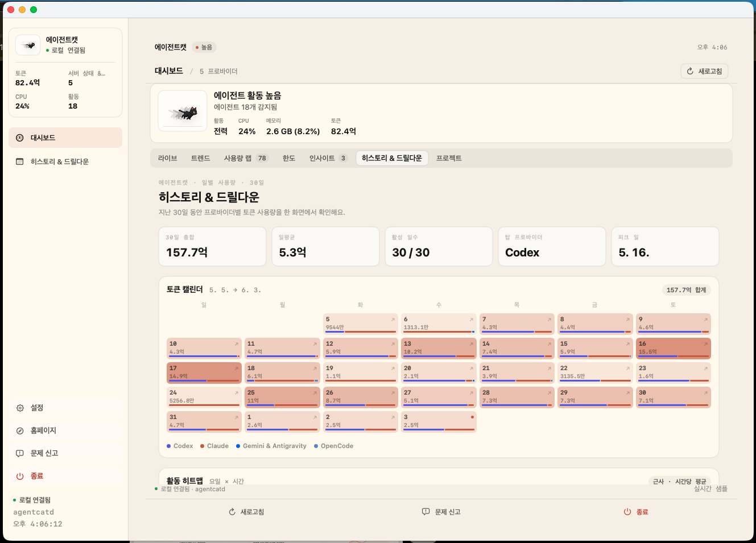Click the top-right 새로고침 button

pos(704,71)
